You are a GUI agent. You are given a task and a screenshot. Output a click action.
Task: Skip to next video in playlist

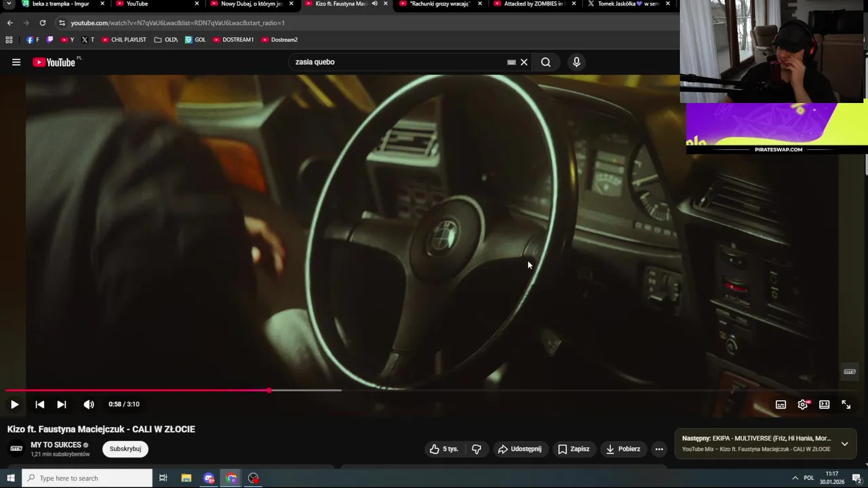(x=62, y=405)
